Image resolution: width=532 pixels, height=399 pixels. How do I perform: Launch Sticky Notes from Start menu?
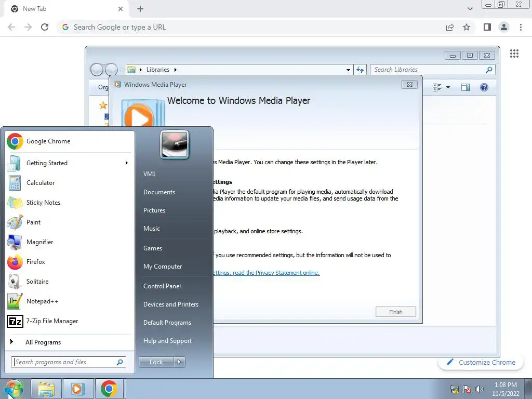tap(70, 202)
